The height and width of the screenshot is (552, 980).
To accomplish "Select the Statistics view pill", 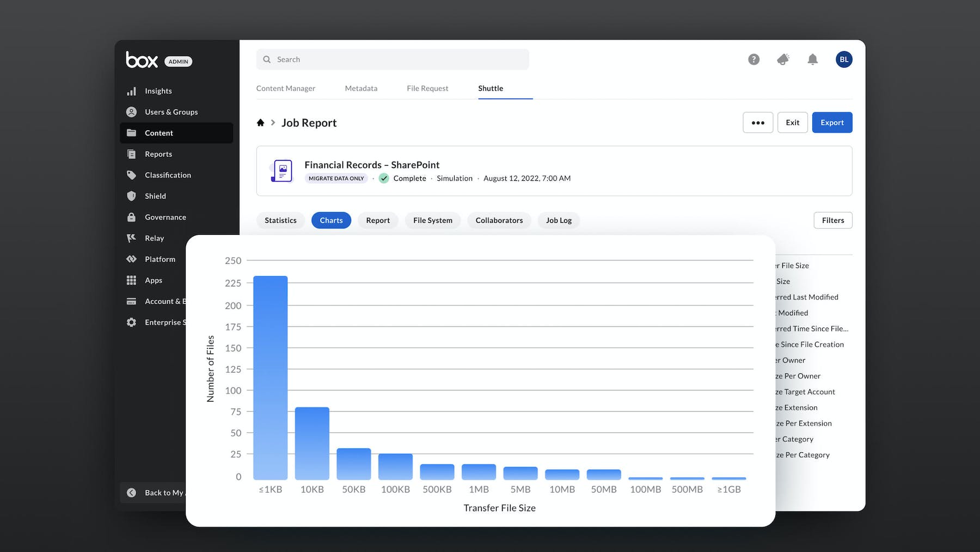I will (x=280, y=220).
